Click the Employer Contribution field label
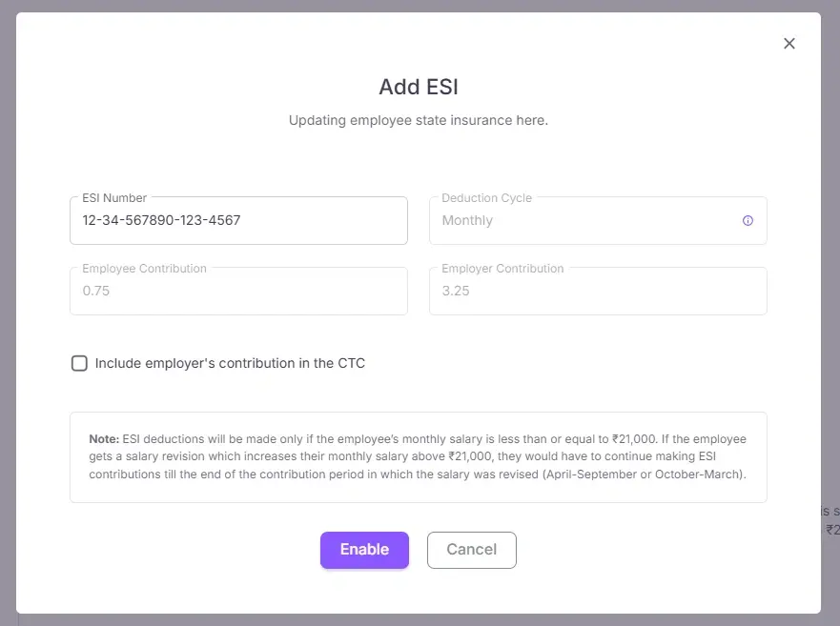 click(x=502, y=269)
